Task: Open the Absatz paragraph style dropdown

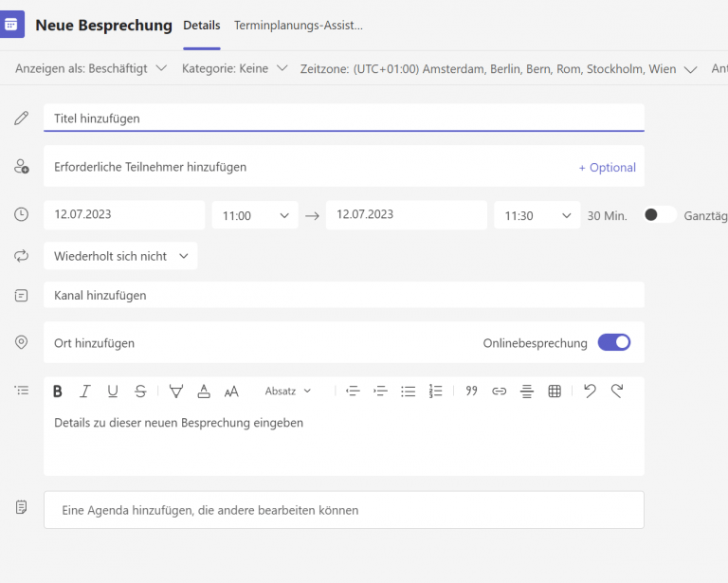Action: click(x=288, y=392)
